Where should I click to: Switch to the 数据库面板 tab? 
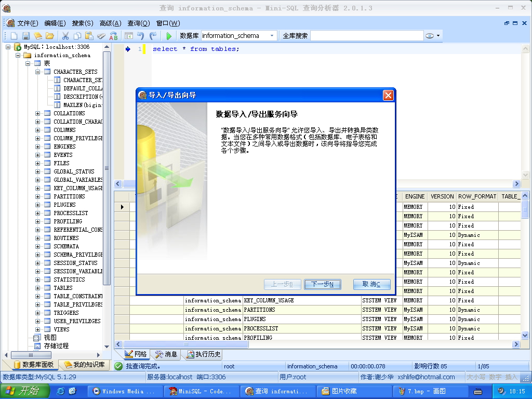pos(34,365)
